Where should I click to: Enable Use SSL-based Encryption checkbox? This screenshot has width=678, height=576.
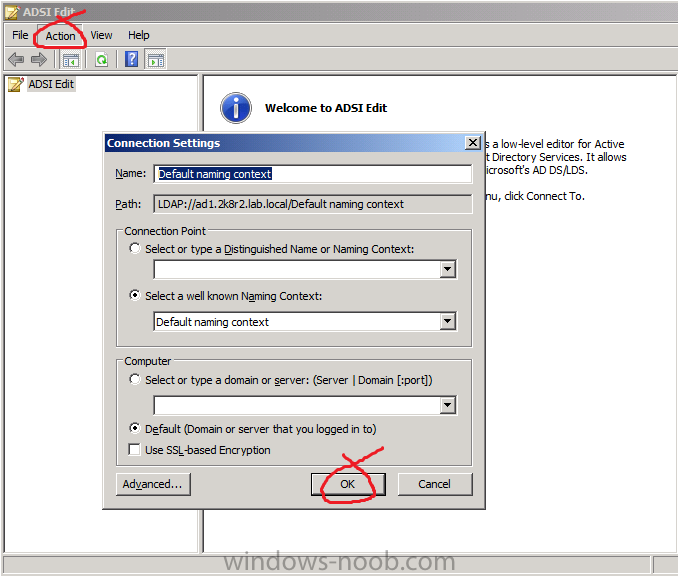pyautogui.click(x=134, y=450)
